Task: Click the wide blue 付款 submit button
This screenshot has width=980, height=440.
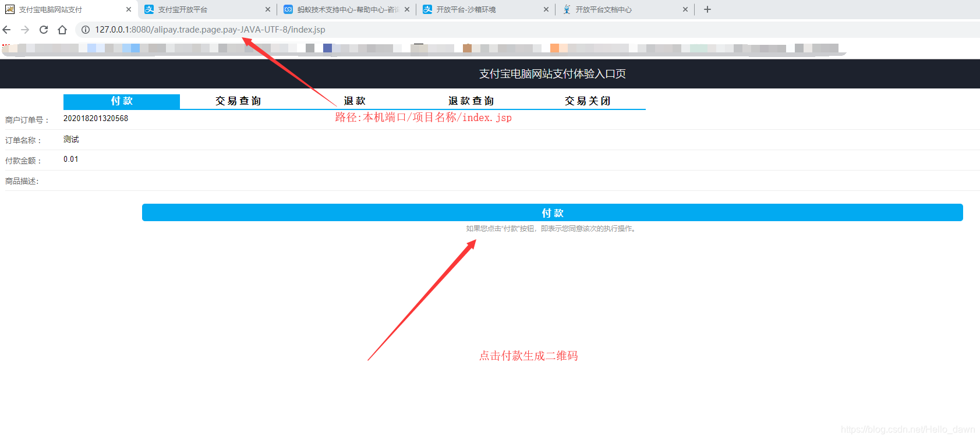Action: pyautogui.click(x=553, y=212)
